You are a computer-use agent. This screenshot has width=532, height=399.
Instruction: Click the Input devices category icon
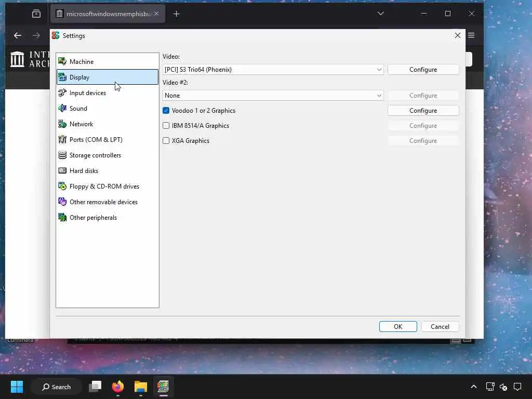pos(62,92)
